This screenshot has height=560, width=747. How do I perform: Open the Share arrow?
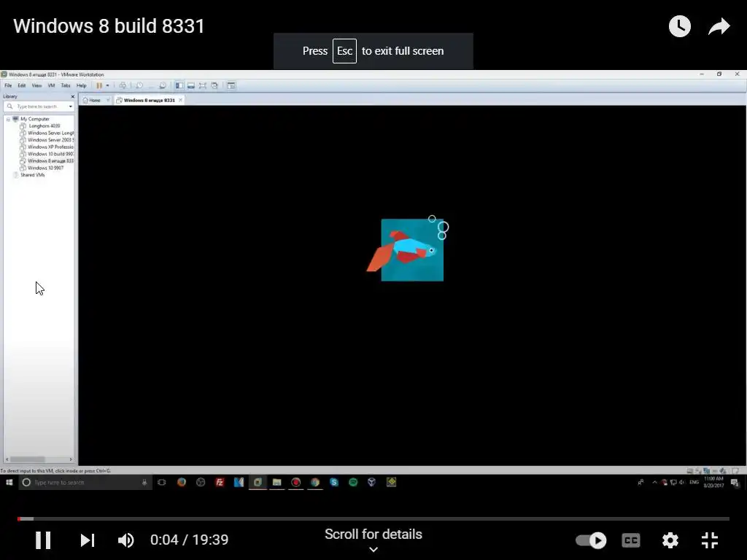click(x=719, y=26)
